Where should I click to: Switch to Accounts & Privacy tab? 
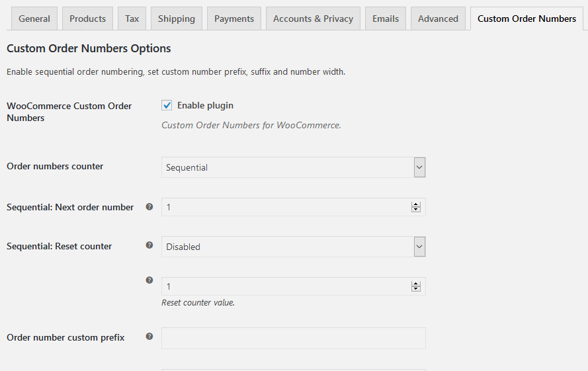click(x=313, y=19)
